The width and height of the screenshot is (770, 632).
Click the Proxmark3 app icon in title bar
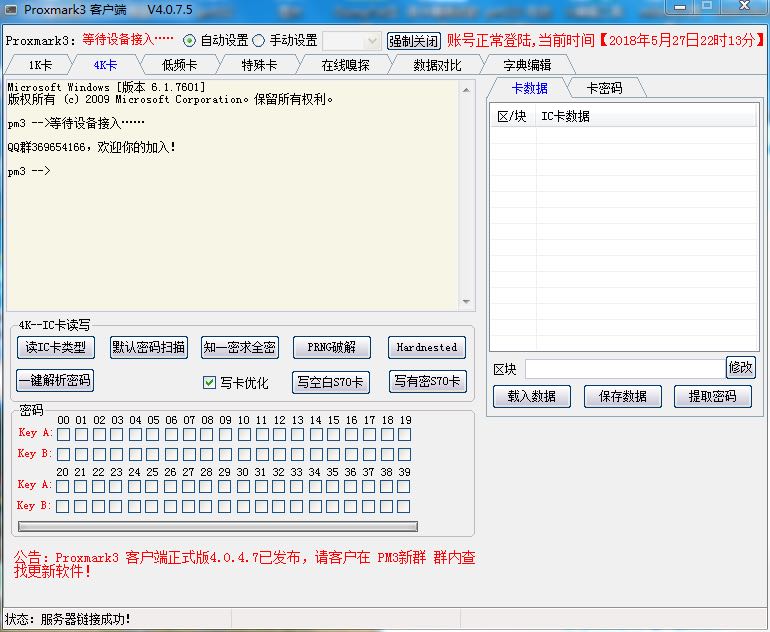pyautogui.click(x=11, y=10)
